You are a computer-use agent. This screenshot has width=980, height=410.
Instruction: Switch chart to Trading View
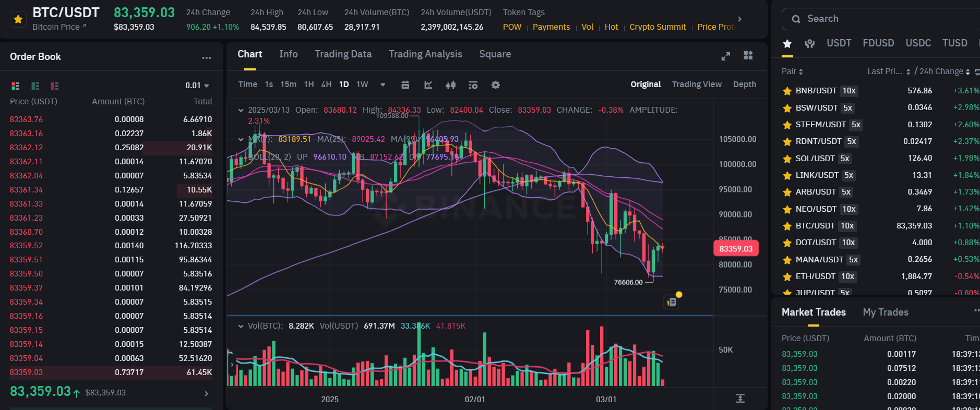point(697,85)
